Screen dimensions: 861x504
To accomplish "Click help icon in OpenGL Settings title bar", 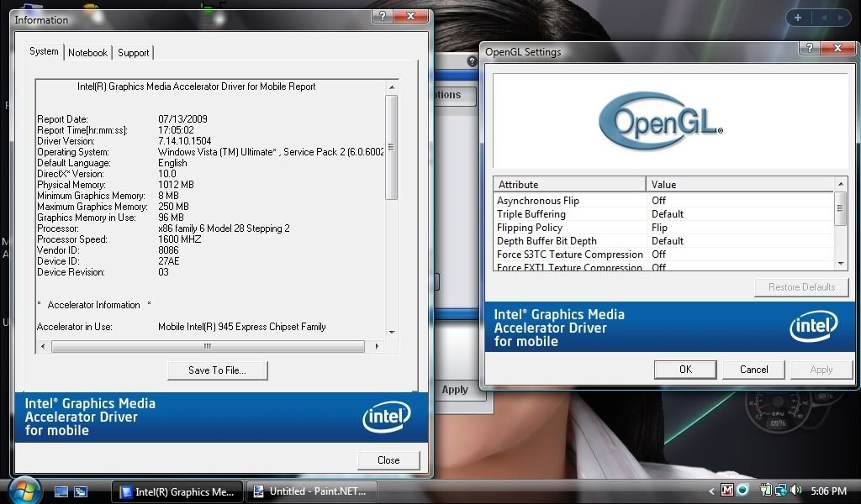I will pos(809,48).
